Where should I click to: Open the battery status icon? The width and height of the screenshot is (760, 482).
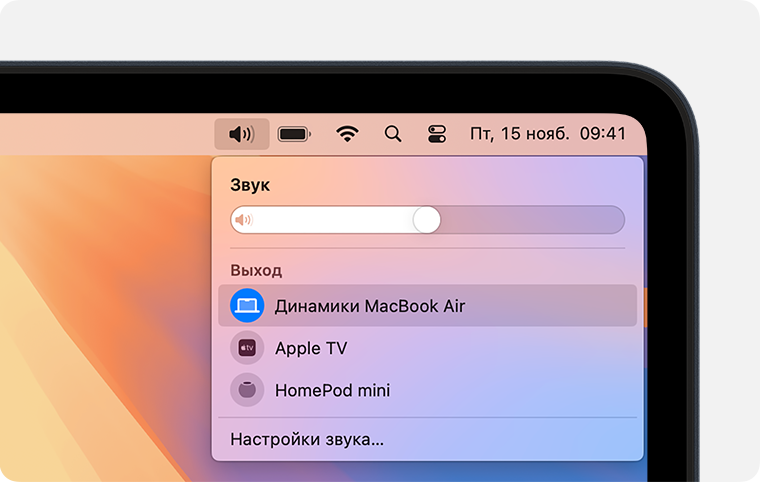[x=294, y=134]
